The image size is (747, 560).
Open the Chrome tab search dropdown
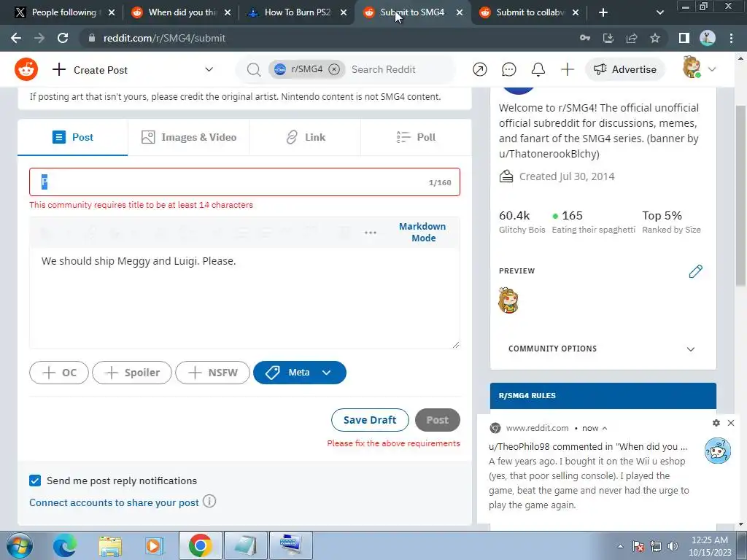click(x=659, y=12)
